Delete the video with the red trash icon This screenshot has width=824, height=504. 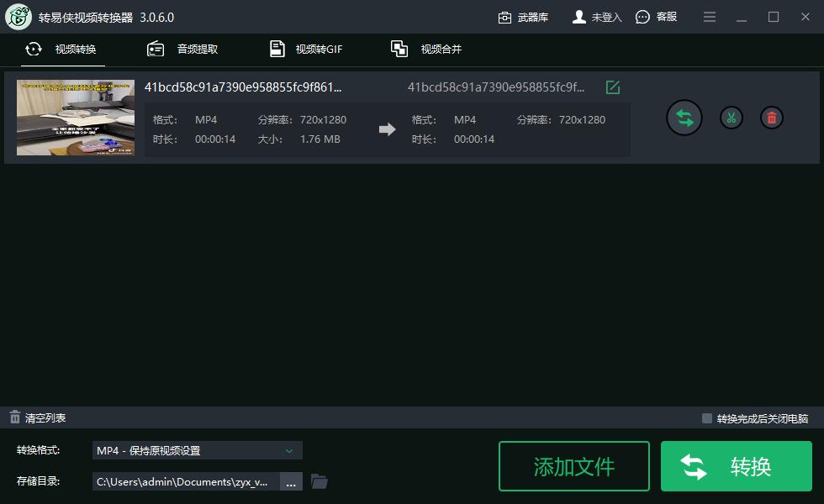[771, 118]
